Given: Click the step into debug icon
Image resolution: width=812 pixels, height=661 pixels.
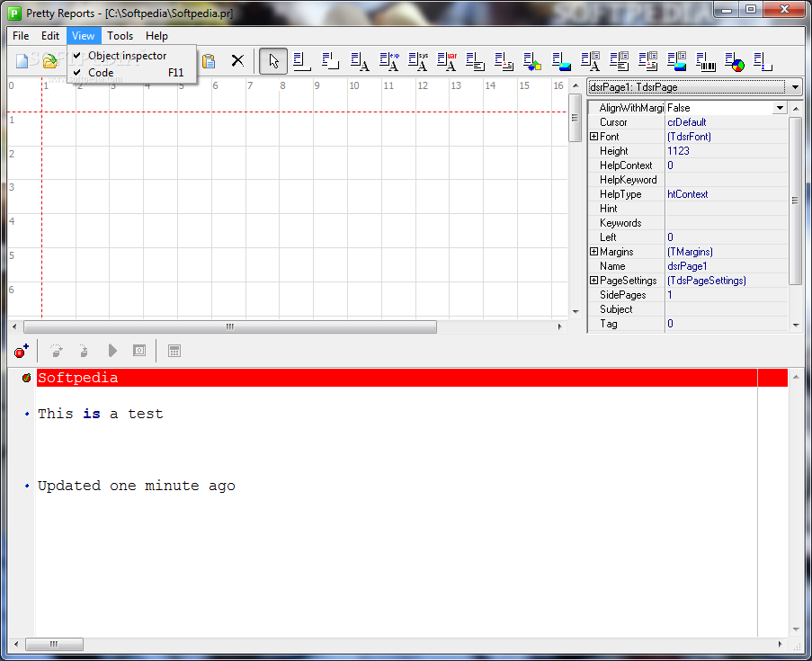Looking at the screenshot, I should pyautogui.click(x=84, y=352).
